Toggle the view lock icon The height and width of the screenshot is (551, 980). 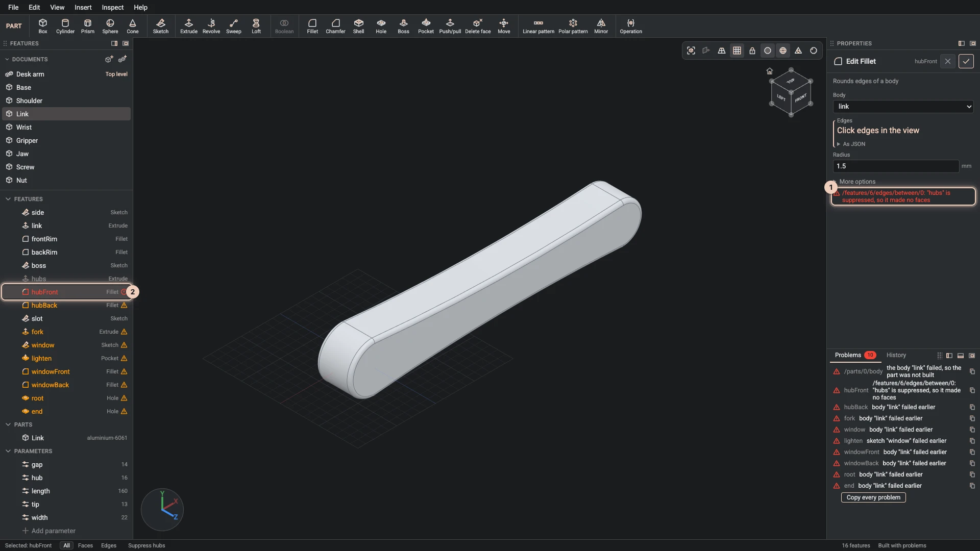click(752, 51)
